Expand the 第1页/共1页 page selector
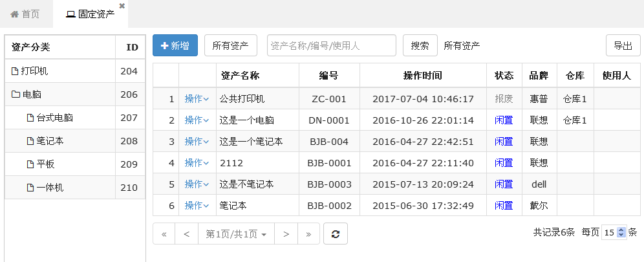The height and width of the screenshot is (262, 644). point(236,234)
